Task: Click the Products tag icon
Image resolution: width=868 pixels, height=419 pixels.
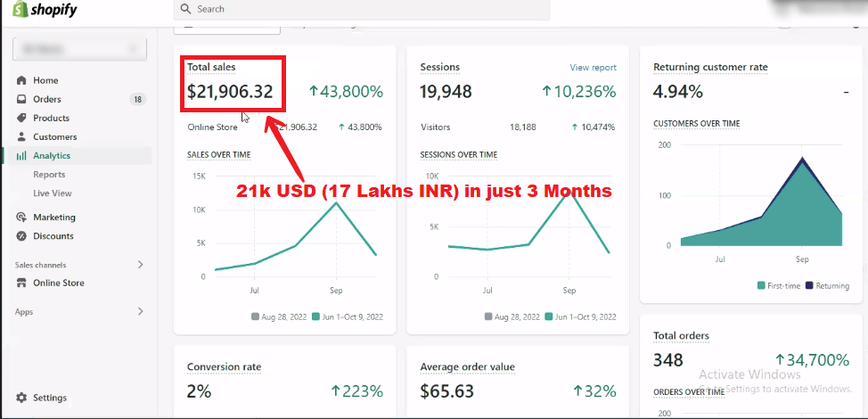Action: (x=21, y=118)
